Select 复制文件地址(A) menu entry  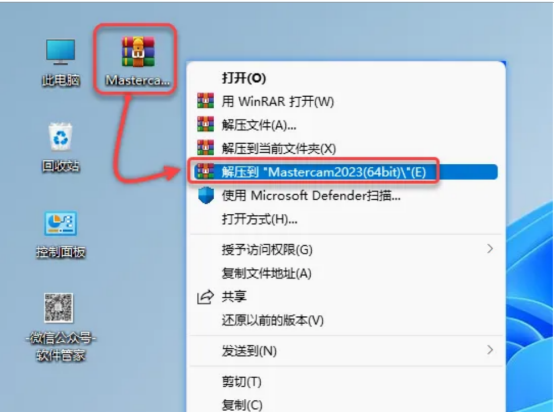(x=346, y=273)
